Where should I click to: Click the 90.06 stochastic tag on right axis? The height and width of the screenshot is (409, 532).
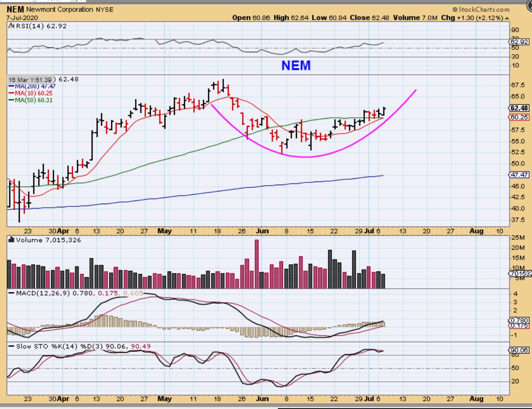tap(519, 350)
